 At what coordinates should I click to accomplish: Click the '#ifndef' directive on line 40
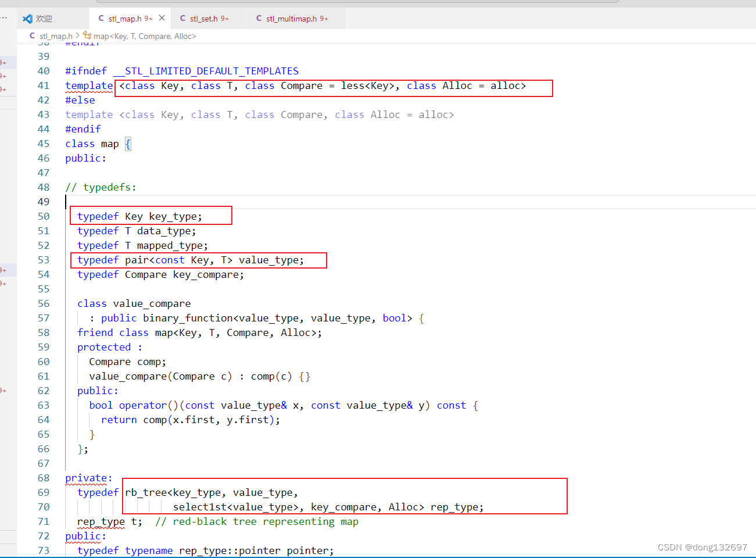[x=86, y=71]
